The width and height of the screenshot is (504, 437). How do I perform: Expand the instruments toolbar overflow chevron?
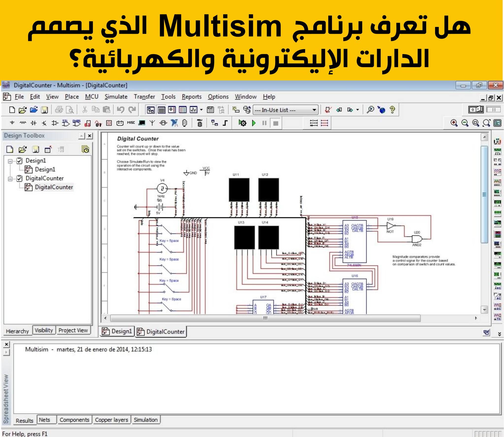click(x=499, y=334)
